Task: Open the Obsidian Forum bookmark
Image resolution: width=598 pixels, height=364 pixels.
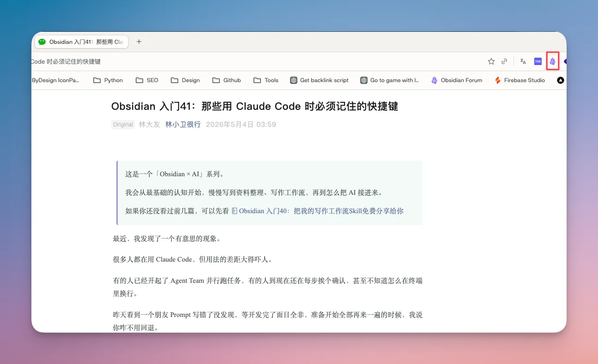Action: click(457, 80)
